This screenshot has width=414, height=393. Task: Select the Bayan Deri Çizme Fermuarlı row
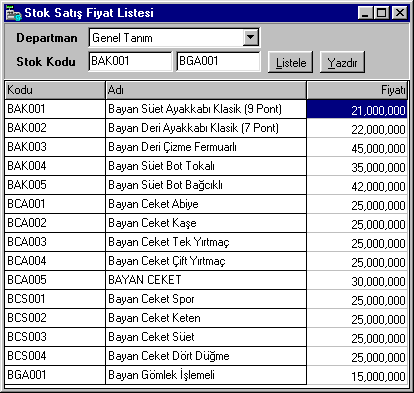click(206, 147)
